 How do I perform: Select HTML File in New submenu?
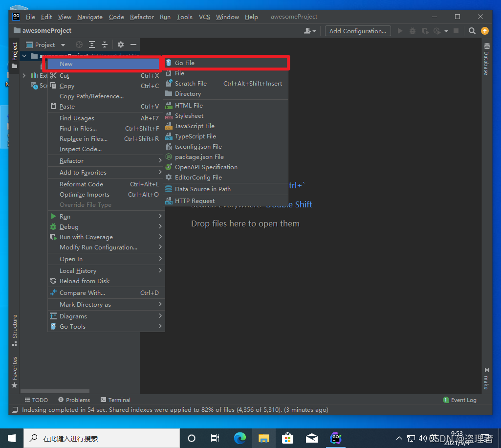[x=226, y=106]
